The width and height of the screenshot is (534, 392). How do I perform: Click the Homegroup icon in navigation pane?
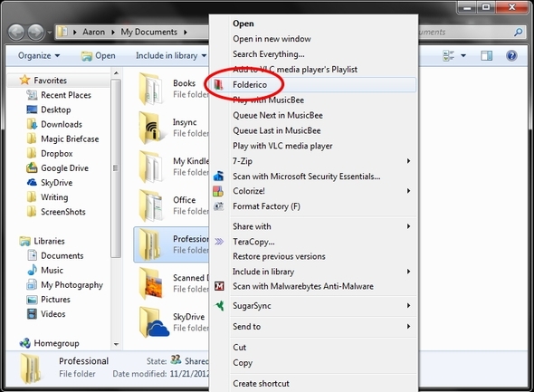[x=24, y=343]
